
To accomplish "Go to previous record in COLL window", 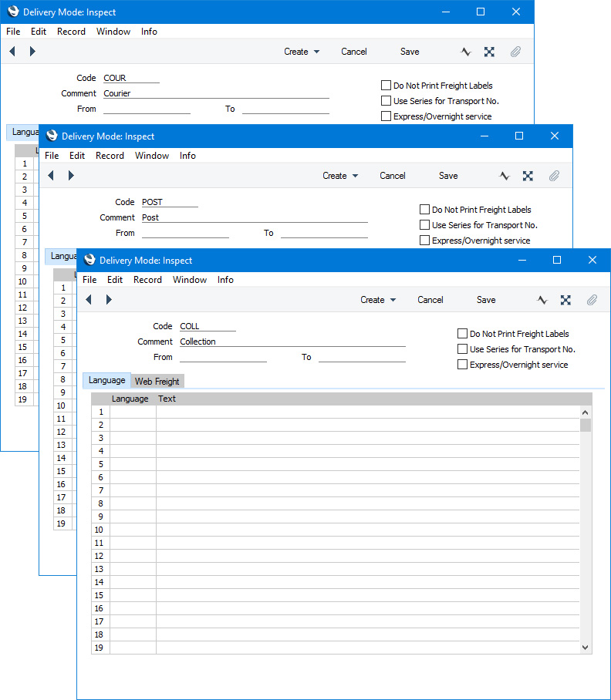I will [x=89, y=300].
